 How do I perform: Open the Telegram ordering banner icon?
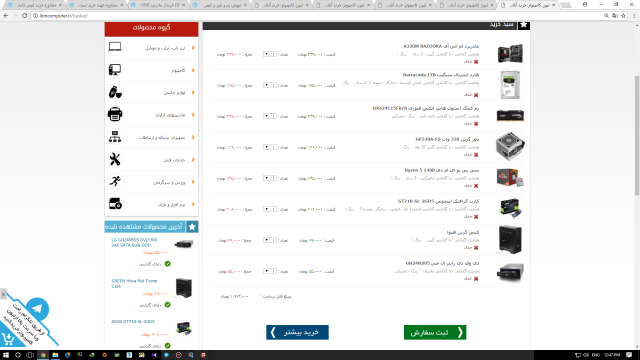pyautogui.click(x=37, y=309)
